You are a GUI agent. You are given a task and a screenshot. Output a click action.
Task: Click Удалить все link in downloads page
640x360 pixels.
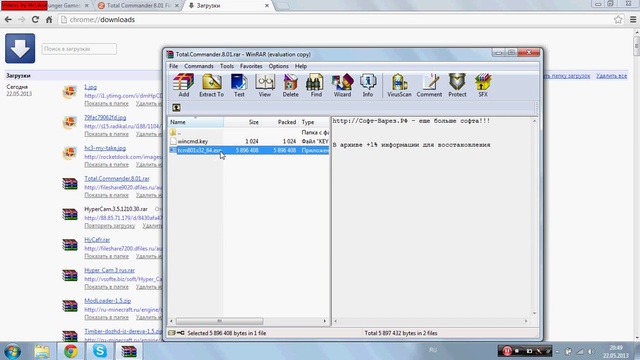click(611, 76)
